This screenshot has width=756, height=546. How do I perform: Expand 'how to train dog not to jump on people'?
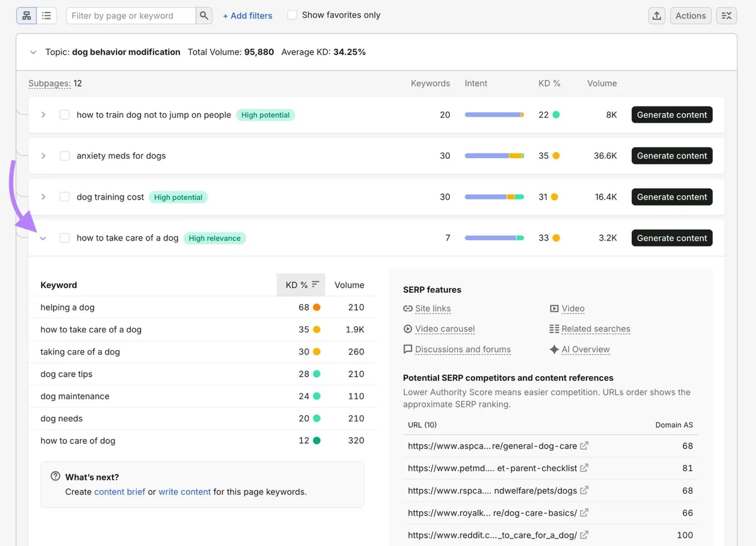point(43,115)
